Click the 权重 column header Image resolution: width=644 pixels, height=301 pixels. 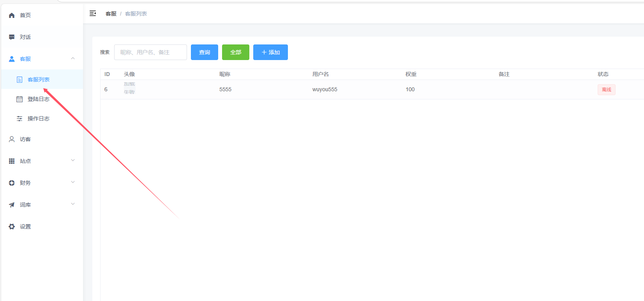point(411,74)
